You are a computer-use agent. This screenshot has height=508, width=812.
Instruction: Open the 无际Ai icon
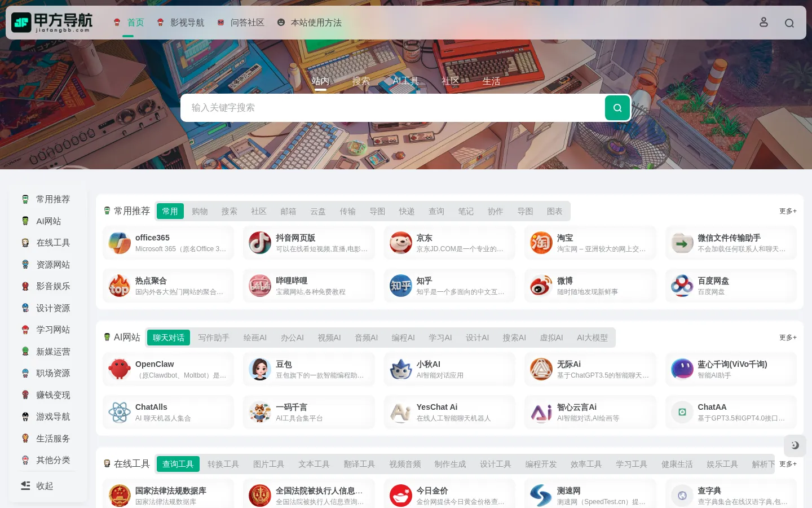(541, 370)
